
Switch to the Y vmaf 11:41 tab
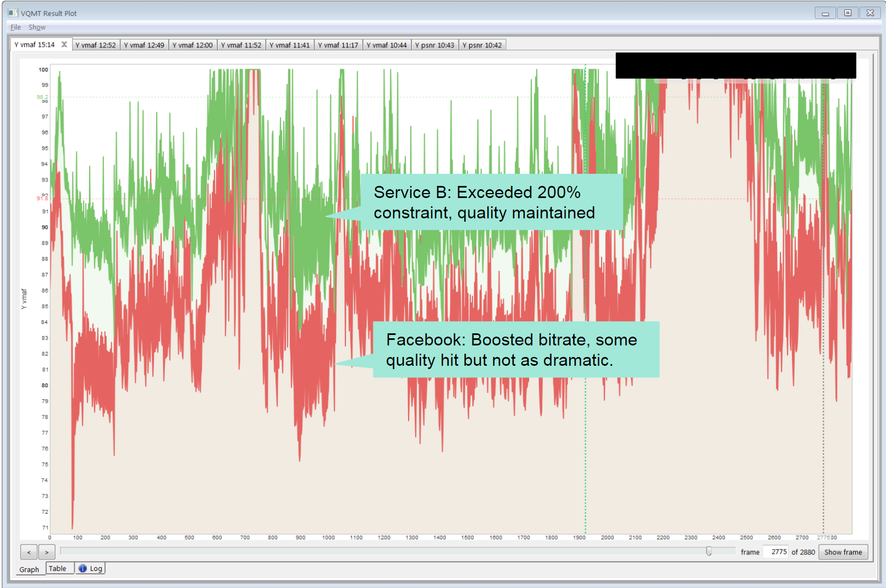tap(290, 45)
